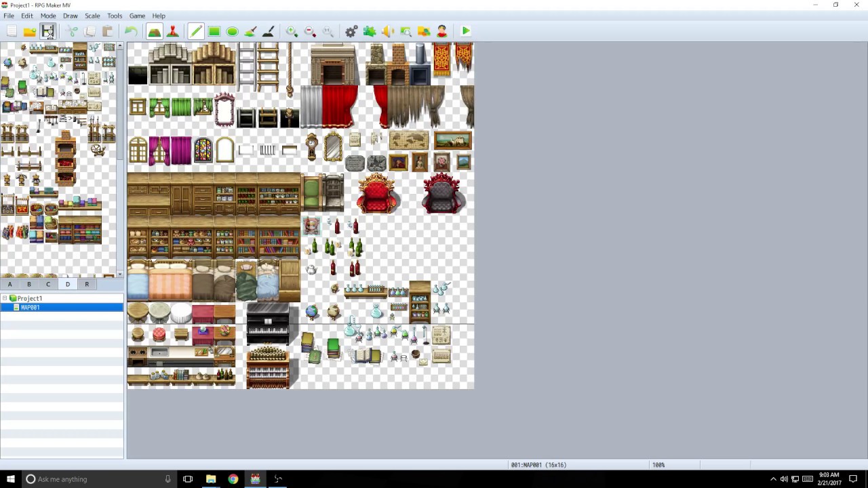Open the Mode menu

[x=48, y=16]
